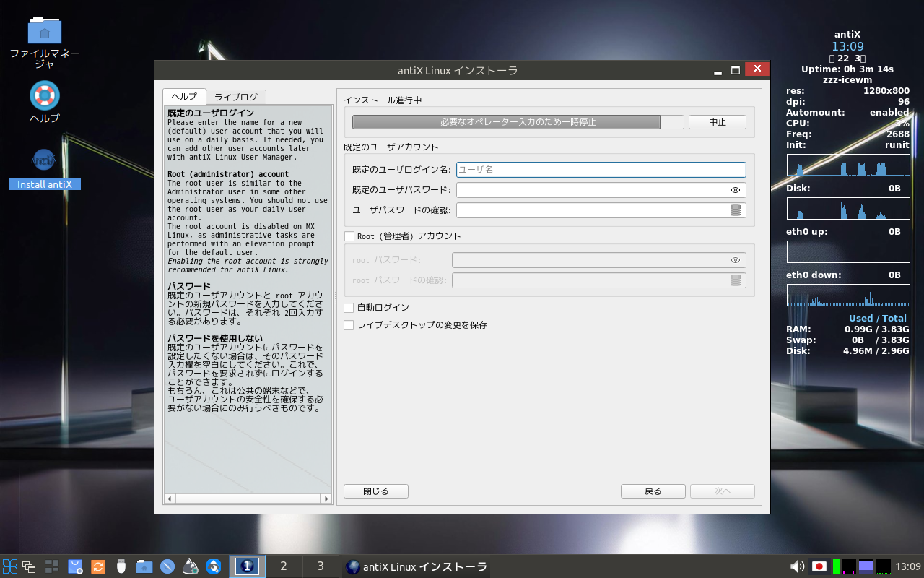Click the window list icon in taskbar
Screen dimensions: 924x578
coord(29,566)
